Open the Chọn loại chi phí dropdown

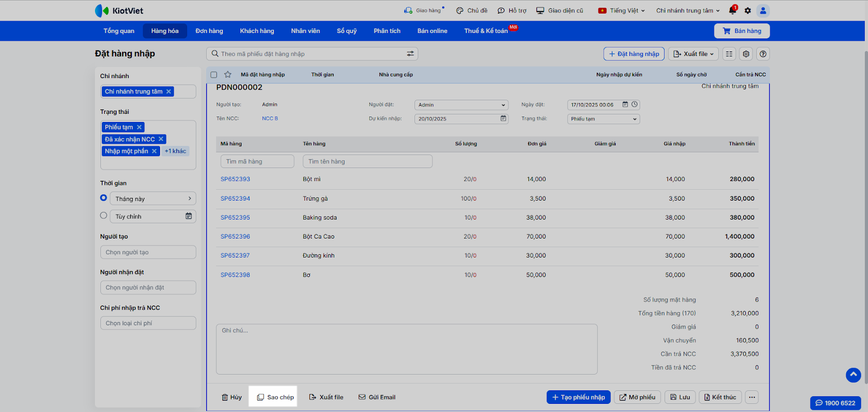148,323
